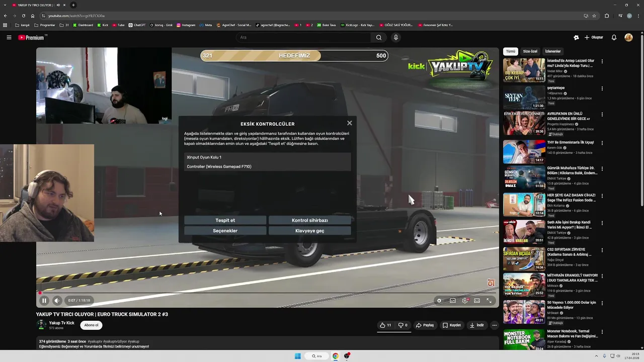Viewport: 644px width, 362px height.
Task: Select the İzlenenler filter chip
Action: pos(553,51)
